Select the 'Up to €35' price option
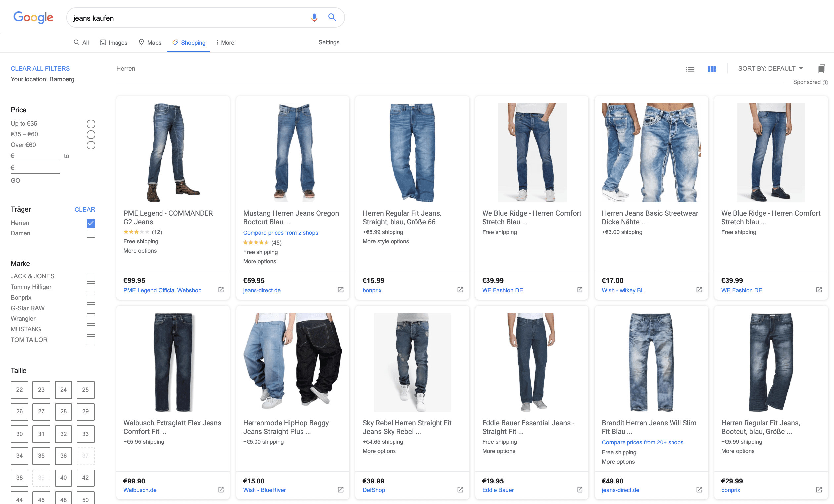 click(91, 124)
